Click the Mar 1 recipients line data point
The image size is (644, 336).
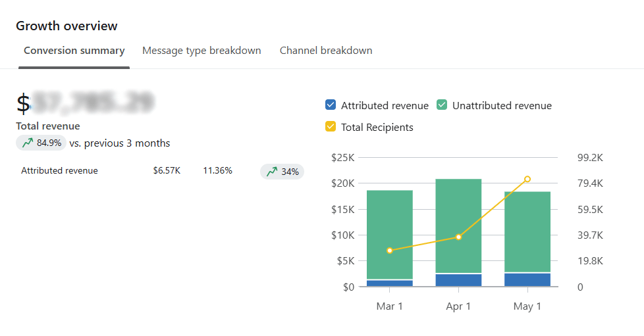(x=390, y=251)
